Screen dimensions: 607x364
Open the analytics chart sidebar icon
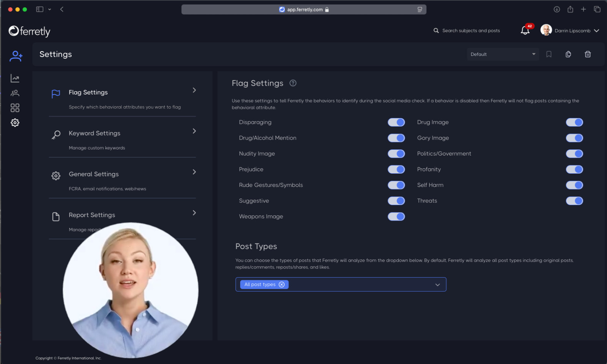pyautogui.click(x=15, y=78)
